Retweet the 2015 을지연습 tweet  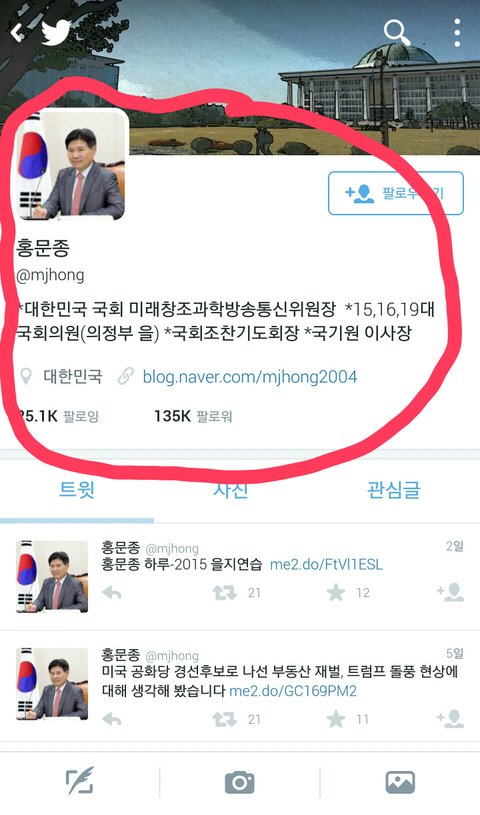click(225, 593)
